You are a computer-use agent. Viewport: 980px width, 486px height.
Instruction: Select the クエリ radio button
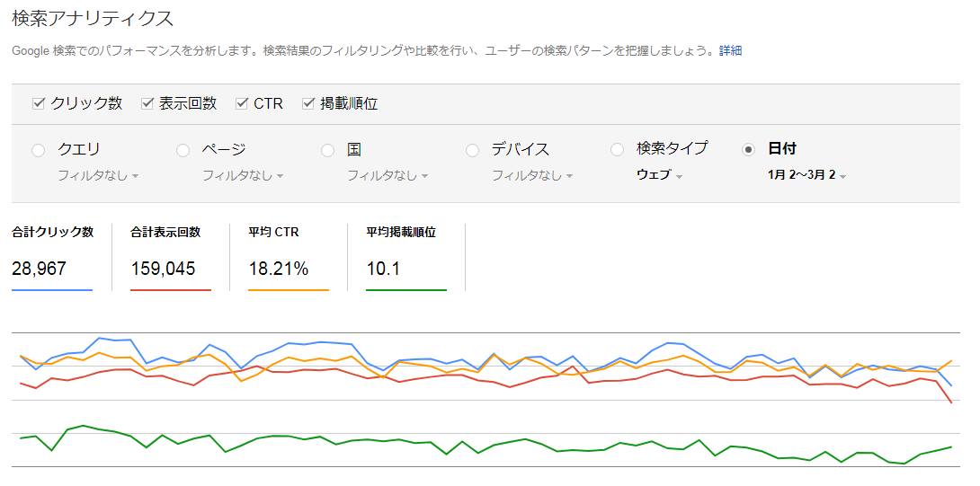(x=38, y=150)
